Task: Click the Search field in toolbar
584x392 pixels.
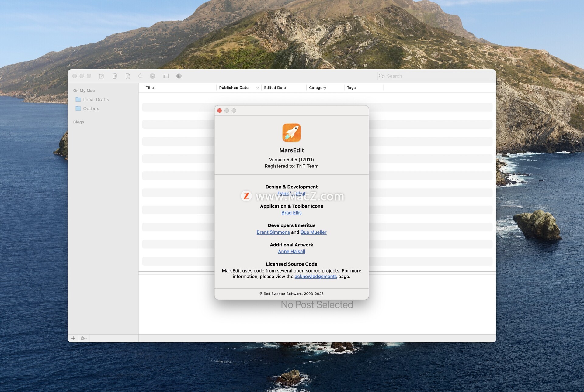Action: tap(435, 76)
